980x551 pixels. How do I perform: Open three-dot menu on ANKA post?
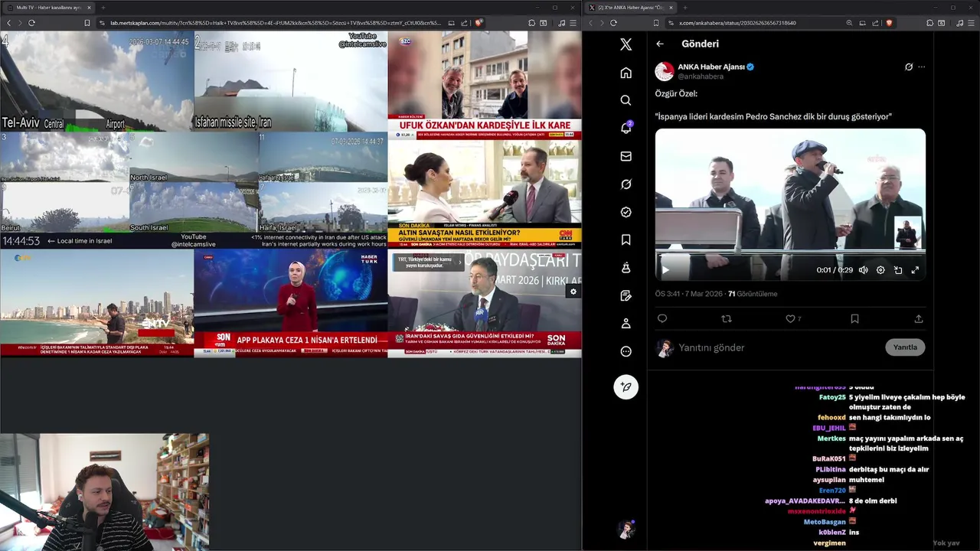[x=921, y=67]
